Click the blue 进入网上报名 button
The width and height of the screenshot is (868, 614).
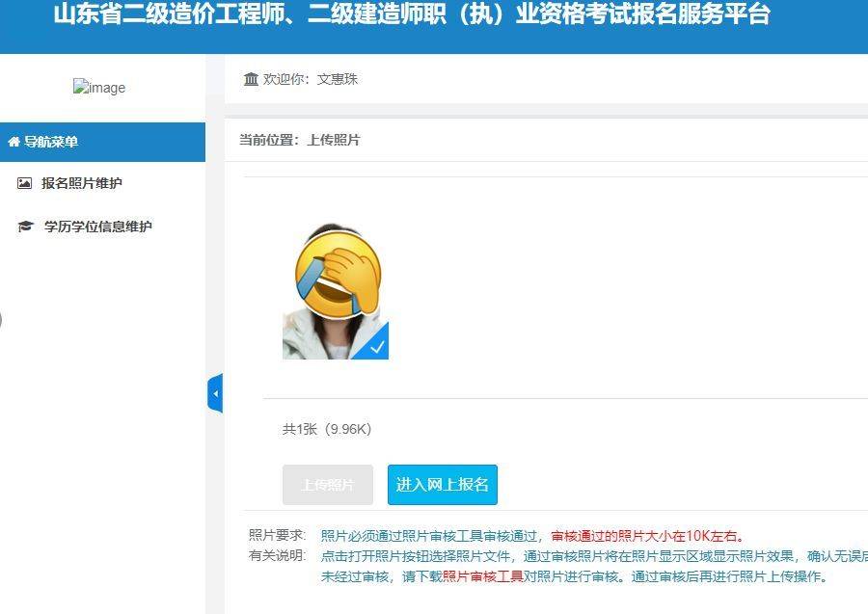click(442, 484)
